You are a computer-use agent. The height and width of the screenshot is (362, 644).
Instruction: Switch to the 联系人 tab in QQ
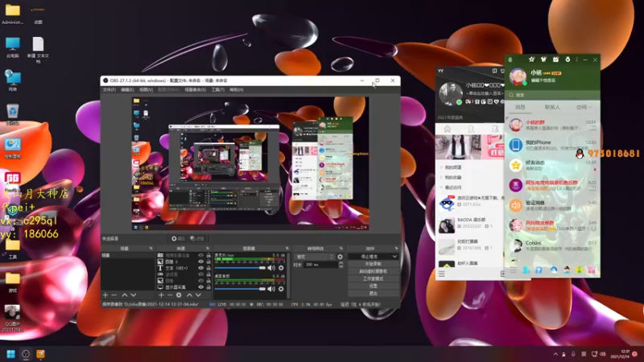(x=552, y=107)
